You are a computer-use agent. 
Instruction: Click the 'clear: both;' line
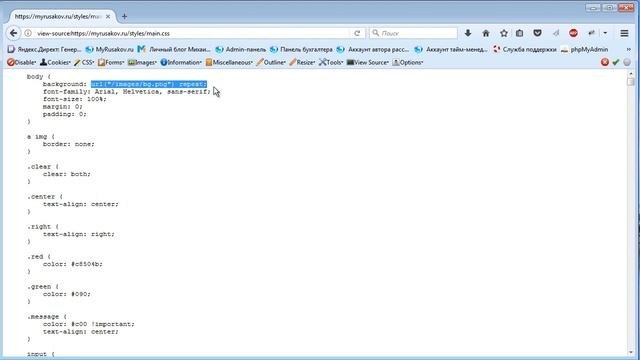pos(67,174)
